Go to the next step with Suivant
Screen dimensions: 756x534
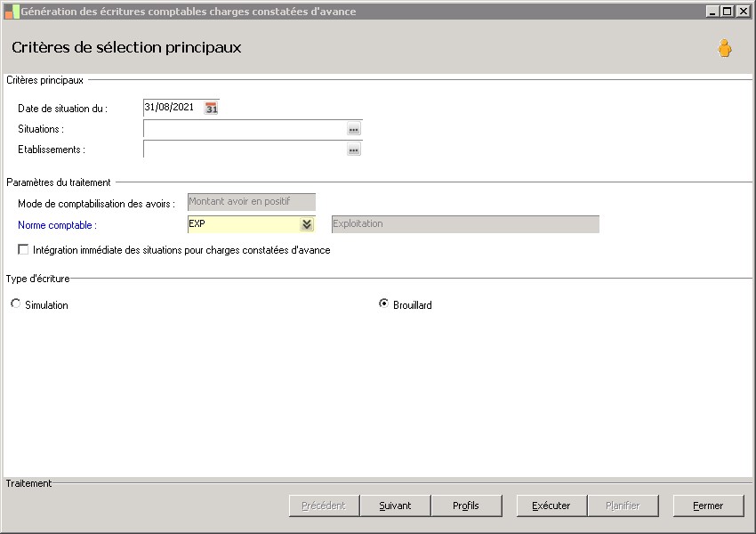[x=396, y=506]
